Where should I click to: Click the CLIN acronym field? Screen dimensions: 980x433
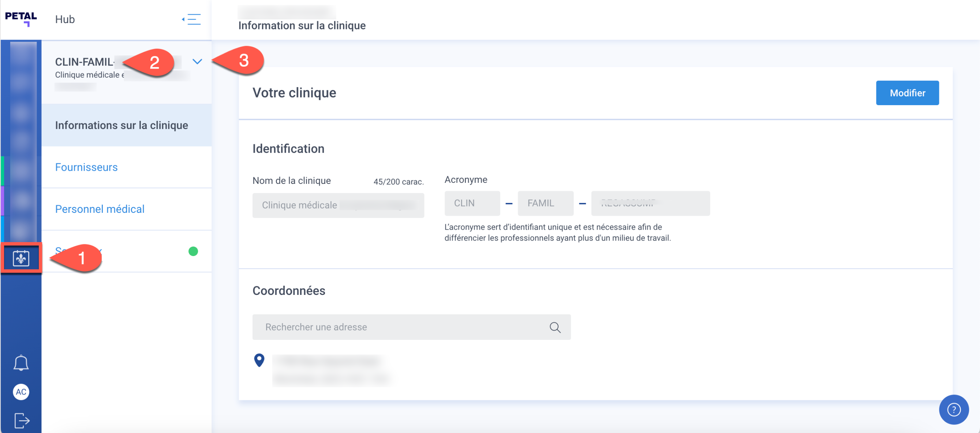[x=472, y=203]
